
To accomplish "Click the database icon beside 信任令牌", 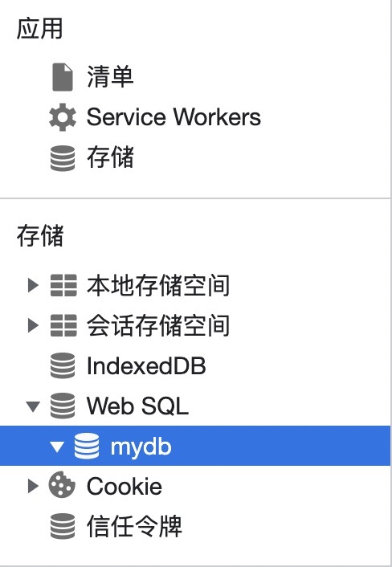I will (63, 526).
